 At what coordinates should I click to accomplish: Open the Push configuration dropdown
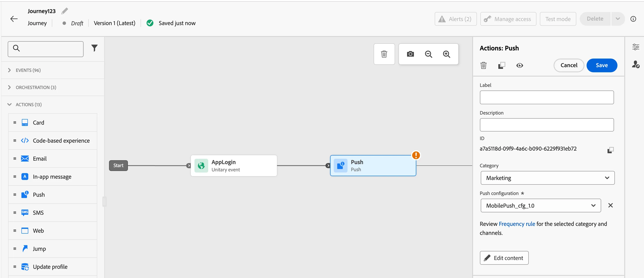541,205
